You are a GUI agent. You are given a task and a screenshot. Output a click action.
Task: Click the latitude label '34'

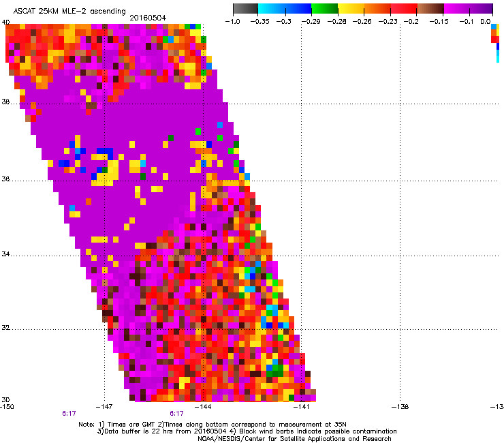pyautogui.click(x=5, y=254)
